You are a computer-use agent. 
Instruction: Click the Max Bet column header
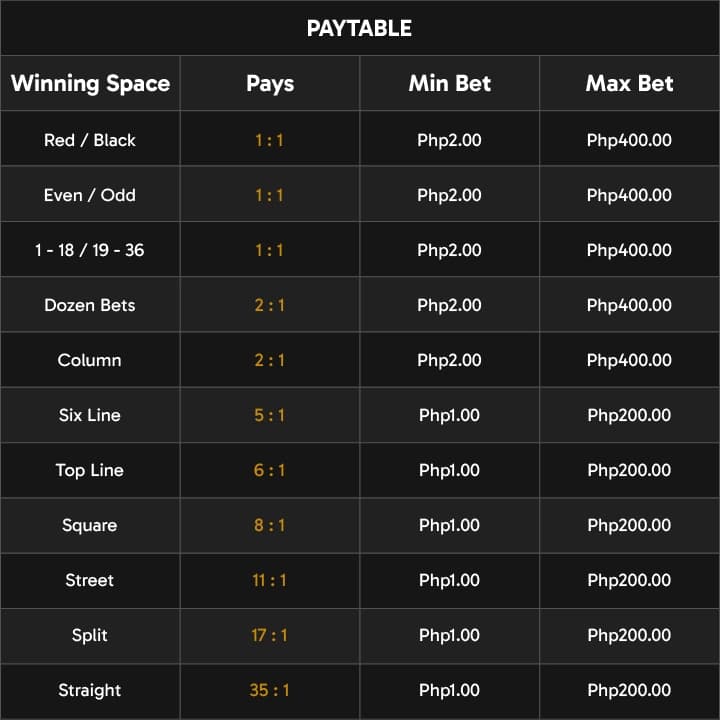click(629, 83)
